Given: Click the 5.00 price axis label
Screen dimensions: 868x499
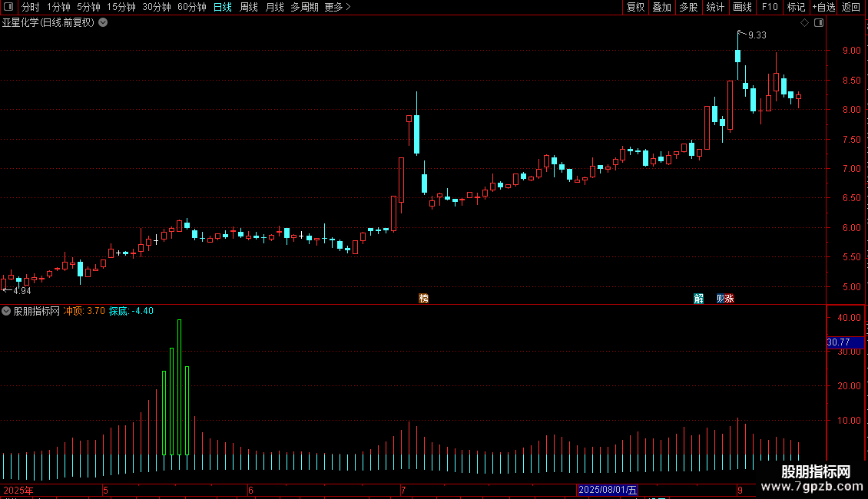Looking at the screenshot, I should [x=851, y=286].
